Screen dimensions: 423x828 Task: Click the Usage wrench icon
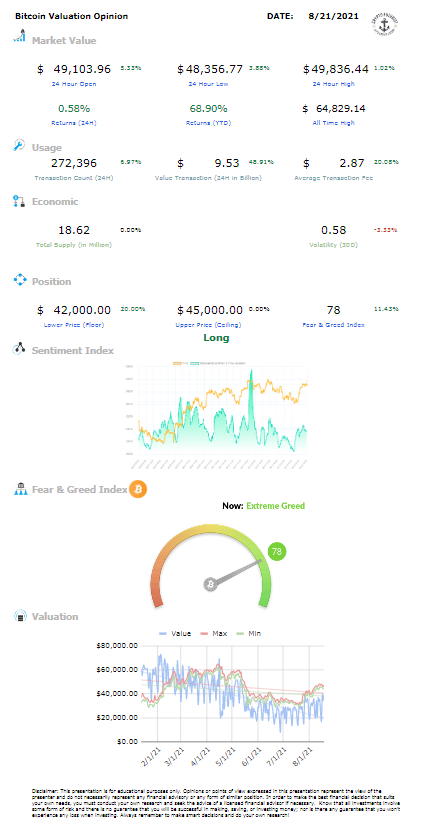19,146
